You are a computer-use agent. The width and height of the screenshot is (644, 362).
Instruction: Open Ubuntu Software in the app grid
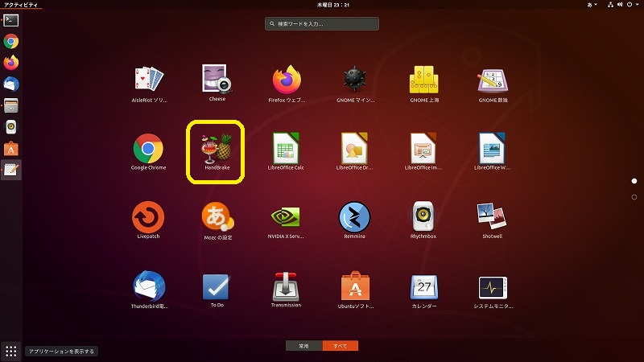pyautogui.click(x=355, y=290)
